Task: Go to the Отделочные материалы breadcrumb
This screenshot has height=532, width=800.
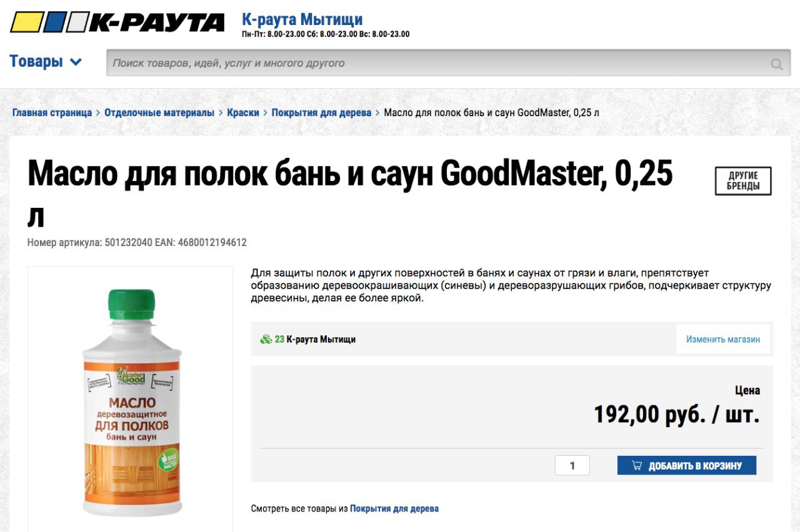Action: pos(159,113)
